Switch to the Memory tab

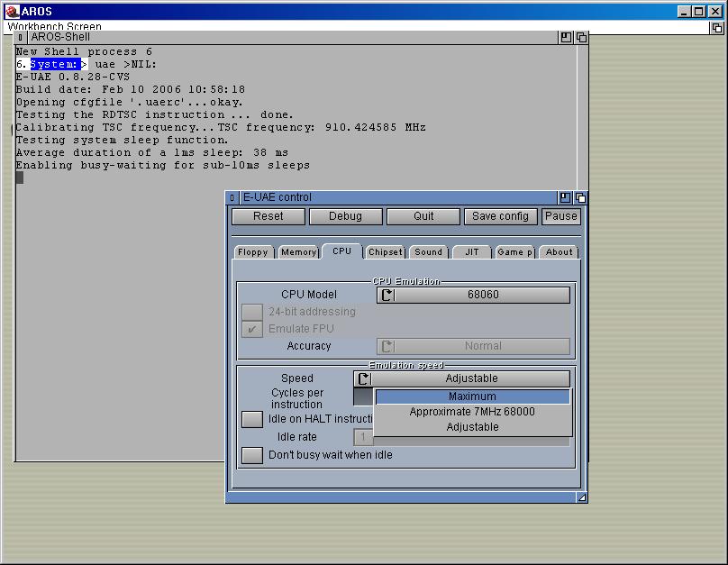[298, 252]
